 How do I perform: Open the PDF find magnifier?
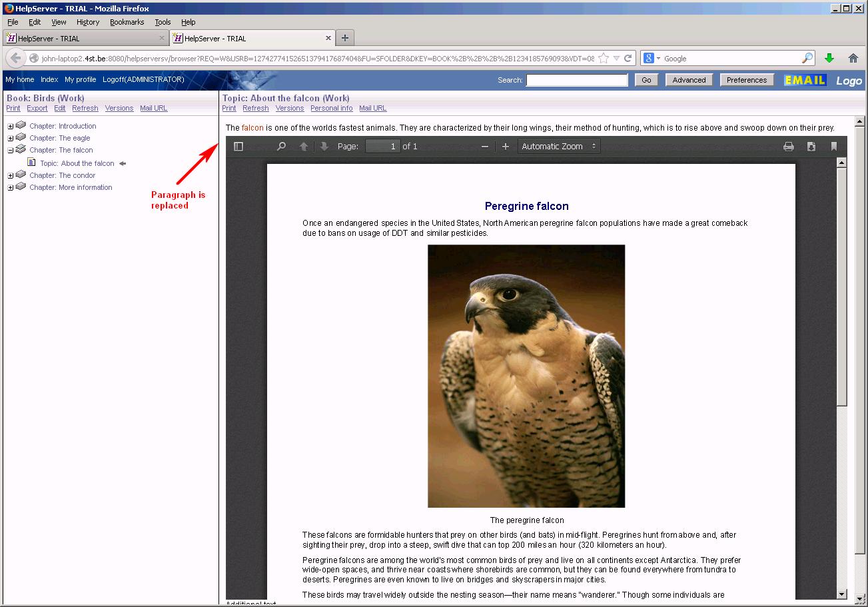click(x=281, y=147)
